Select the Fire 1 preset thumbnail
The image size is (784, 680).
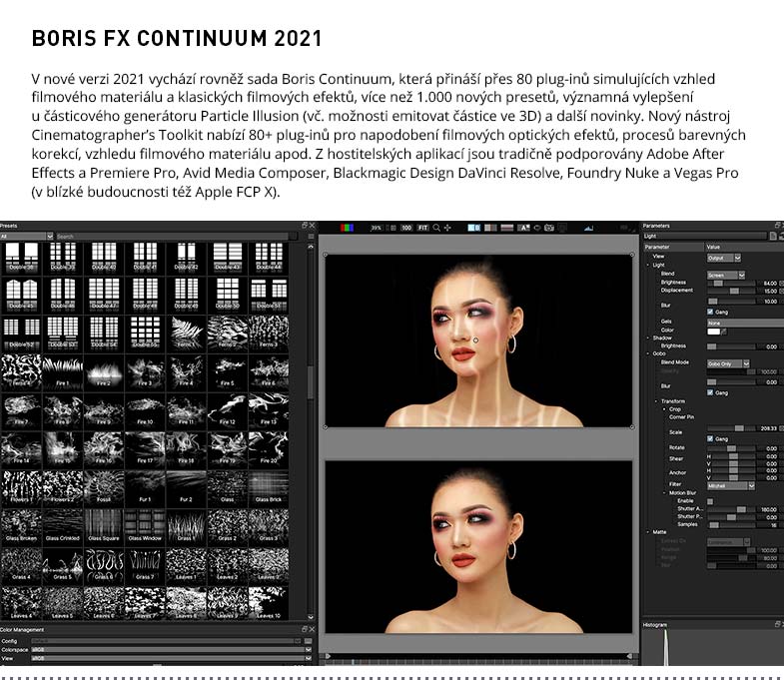63,372
